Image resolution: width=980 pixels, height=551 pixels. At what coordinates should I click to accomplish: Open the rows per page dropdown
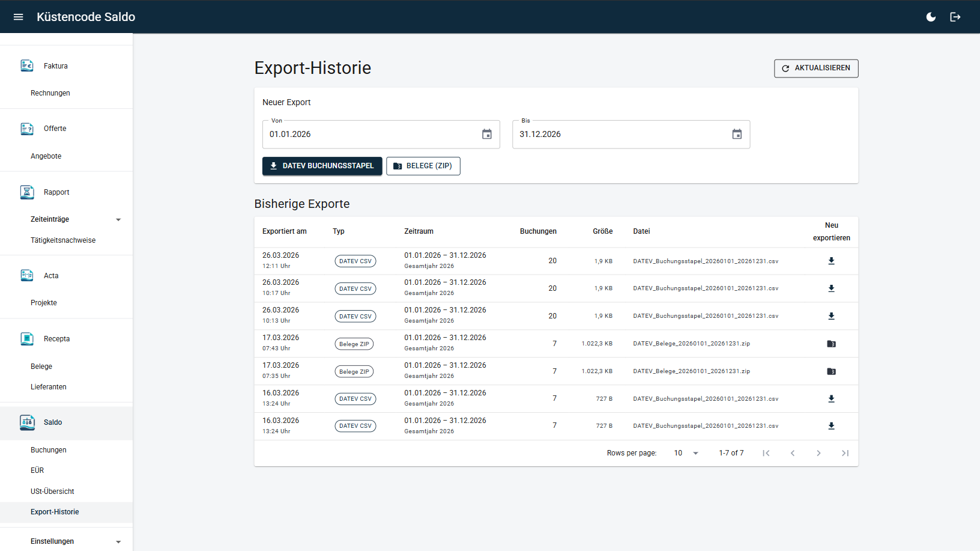tap(686, 453)
